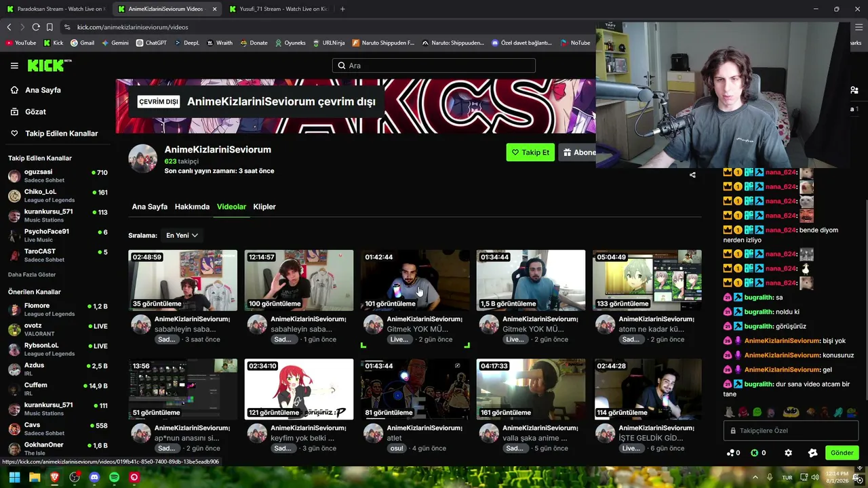Open the 05:04:49 video thumbnail
Screen dimensions: 868x488
[647, 281]
